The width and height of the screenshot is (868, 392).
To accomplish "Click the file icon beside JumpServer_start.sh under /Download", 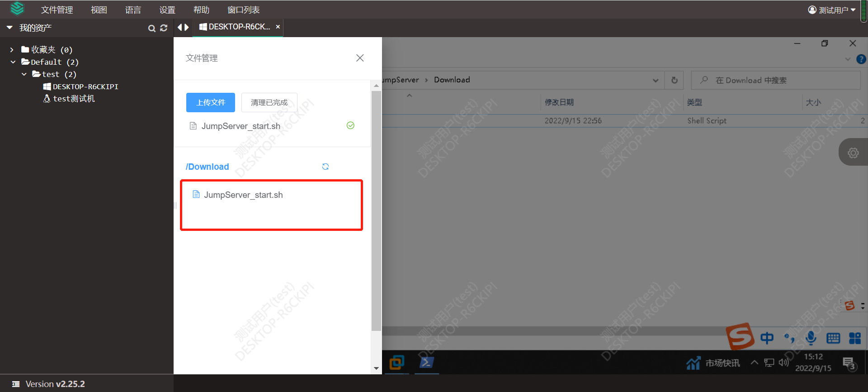I will pyautogui.click(x=196, y=194).
